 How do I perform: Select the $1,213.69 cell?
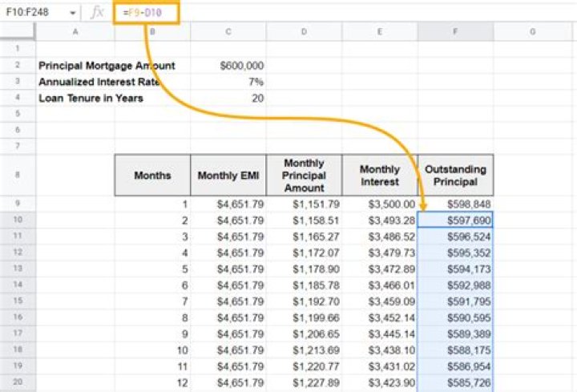coord(304,350)
